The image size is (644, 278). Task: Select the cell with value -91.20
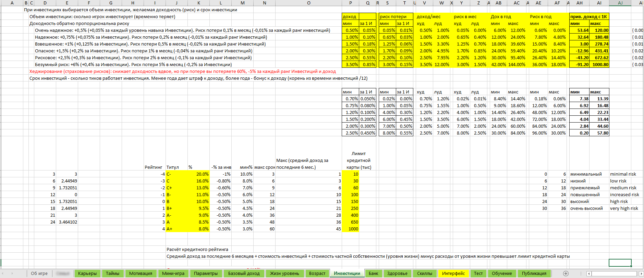pyautogui.click(x=579, y=64)
